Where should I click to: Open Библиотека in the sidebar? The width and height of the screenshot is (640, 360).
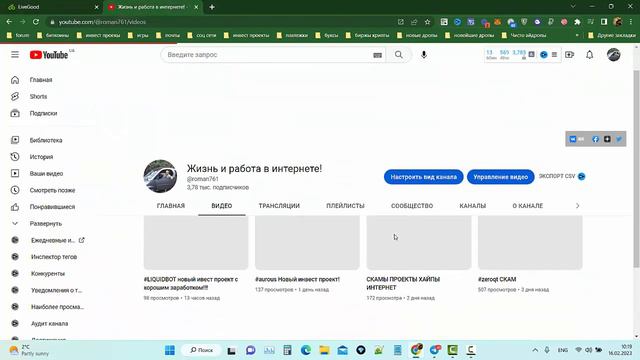(47, 140)
